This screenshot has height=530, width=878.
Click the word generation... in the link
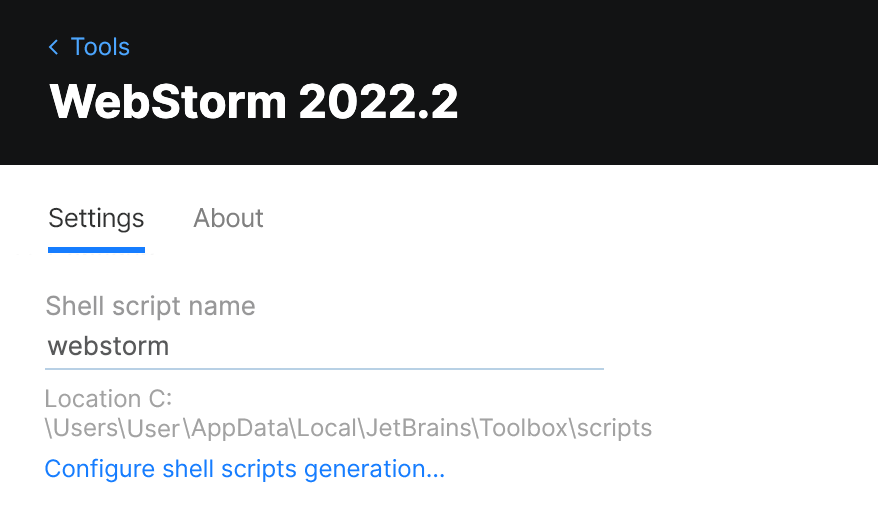click(388, 469)
